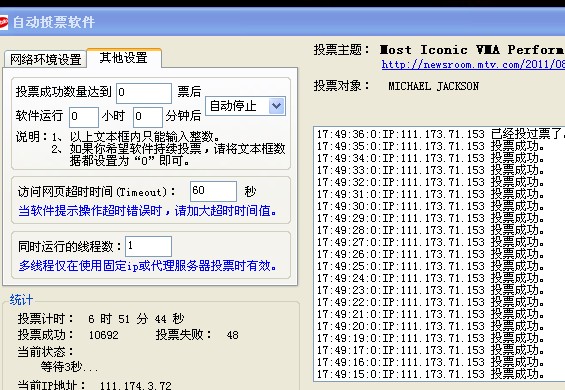Select log line at 17:49:29
The height and width of the screenshot is (390, 565).
pyautogui.click(x=431, y=218)
